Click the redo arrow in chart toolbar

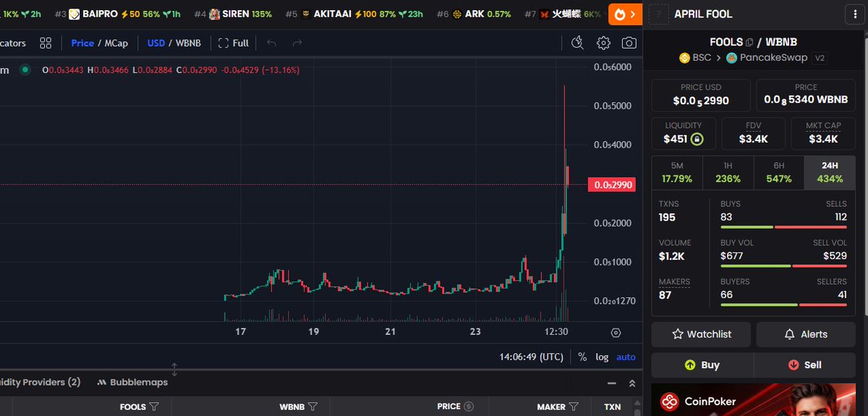pyautogui.click(x=297, y=43)
